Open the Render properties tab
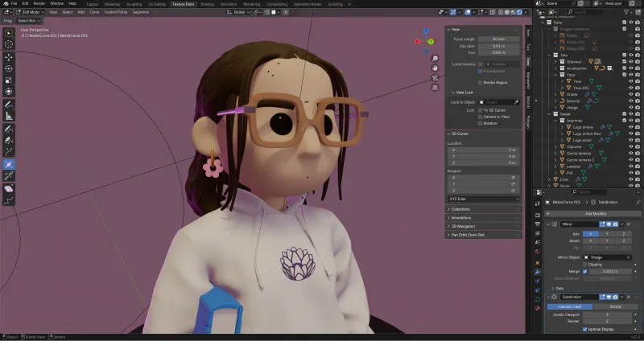 pos(538,216)
